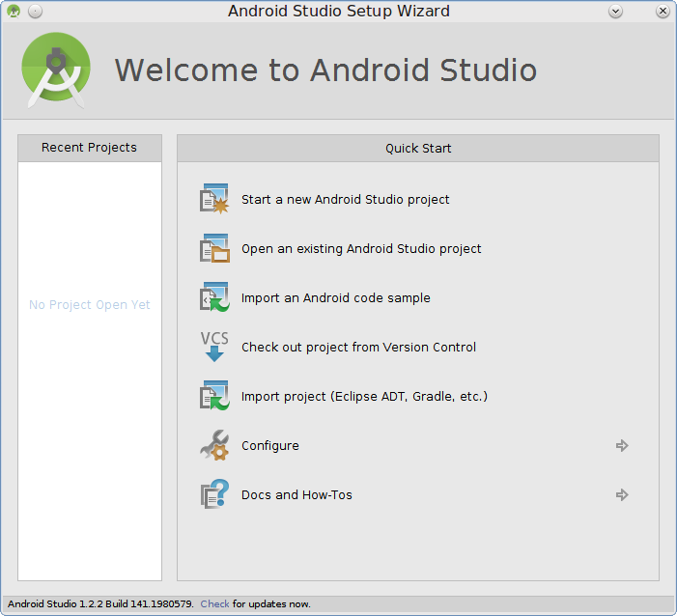This screenshot has height=616, width=677.
Task: Click the small Android Studio title bar icon
Action: point(14,11)
